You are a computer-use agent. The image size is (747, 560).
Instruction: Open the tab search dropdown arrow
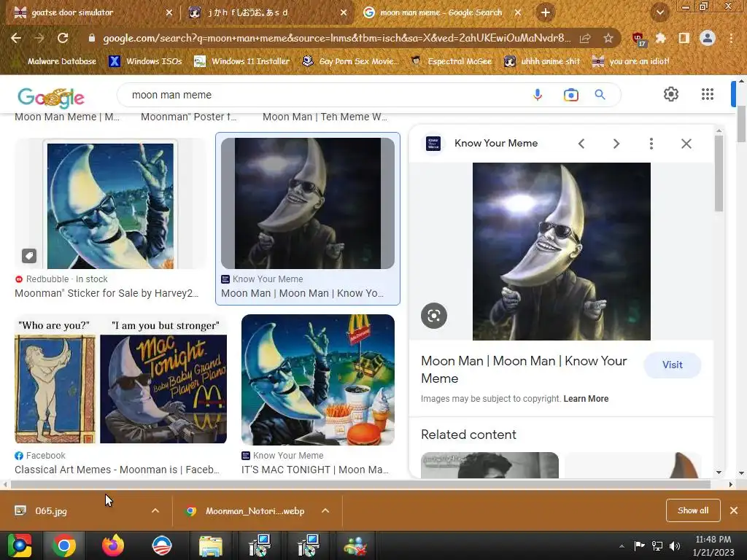coord(659,12)
